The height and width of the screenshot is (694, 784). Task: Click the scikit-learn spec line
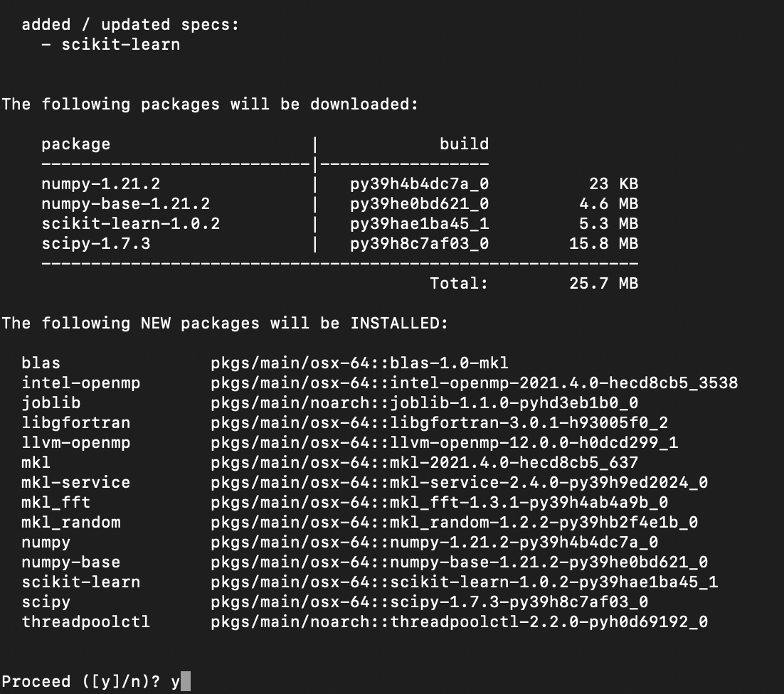point(111,45)
